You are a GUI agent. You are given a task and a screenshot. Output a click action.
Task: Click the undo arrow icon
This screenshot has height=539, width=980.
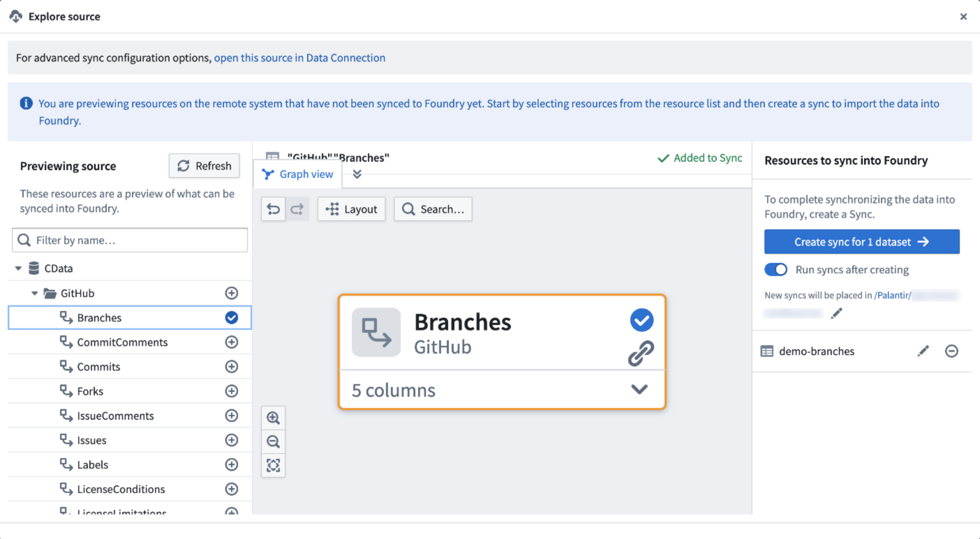(273, 209)
